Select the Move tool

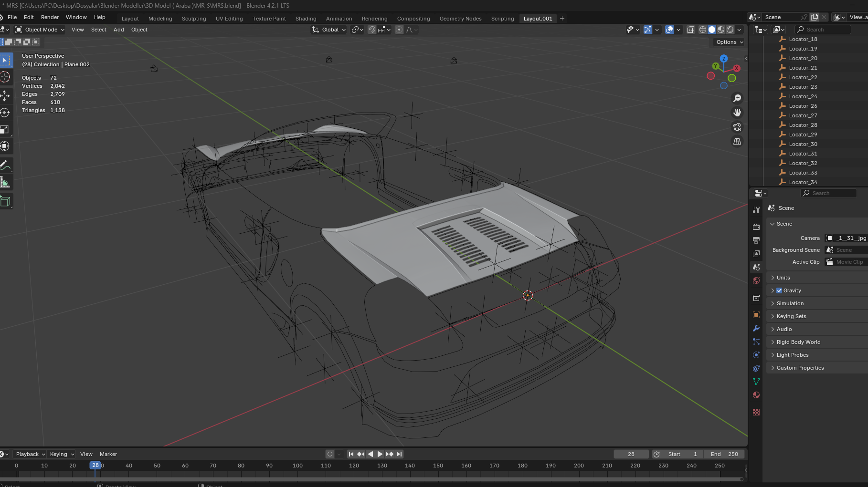point(5,95)
